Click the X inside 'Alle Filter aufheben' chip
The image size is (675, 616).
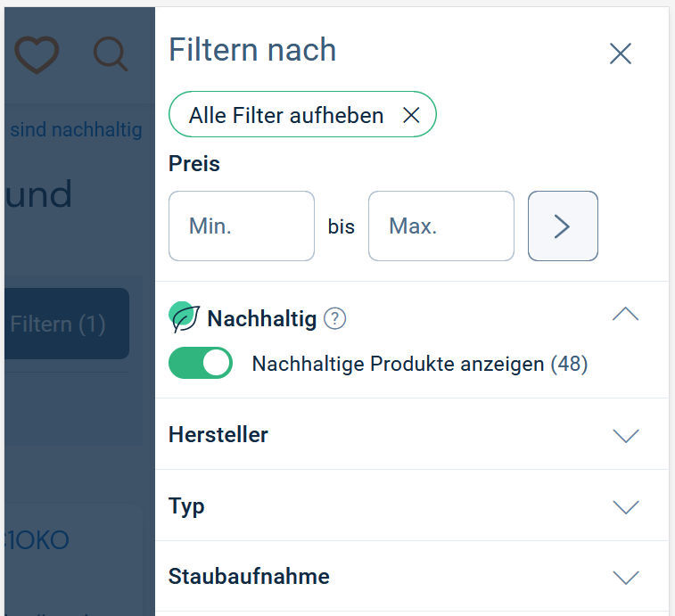pos(411,116)
